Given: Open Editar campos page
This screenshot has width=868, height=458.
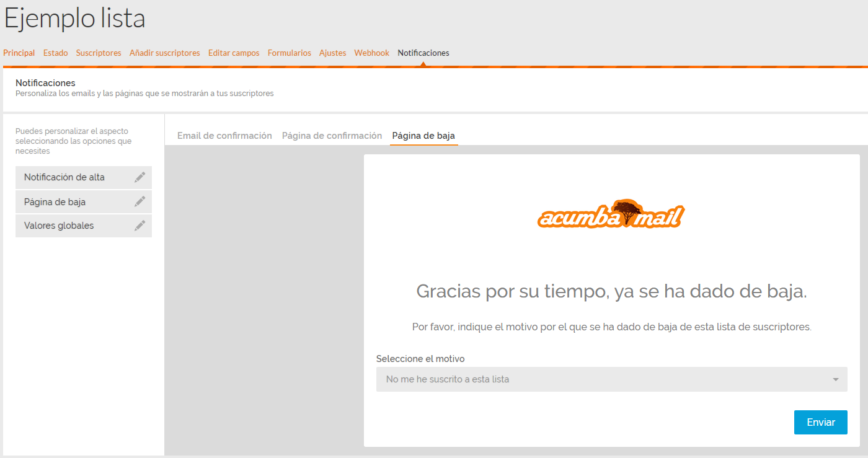Looking at the screenshot, I should click(234, 53).
